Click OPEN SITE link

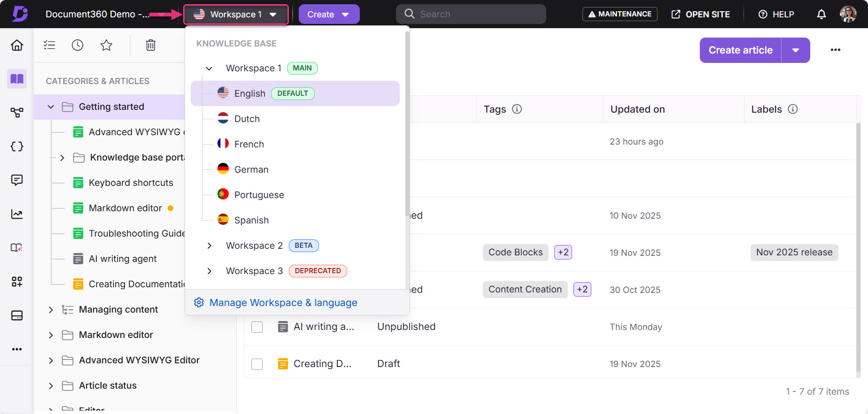tap(701, 14)
